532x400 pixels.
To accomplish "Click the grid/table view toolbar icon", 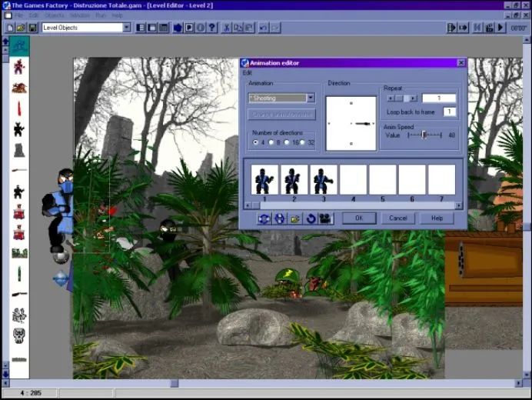I will [164, 28].
